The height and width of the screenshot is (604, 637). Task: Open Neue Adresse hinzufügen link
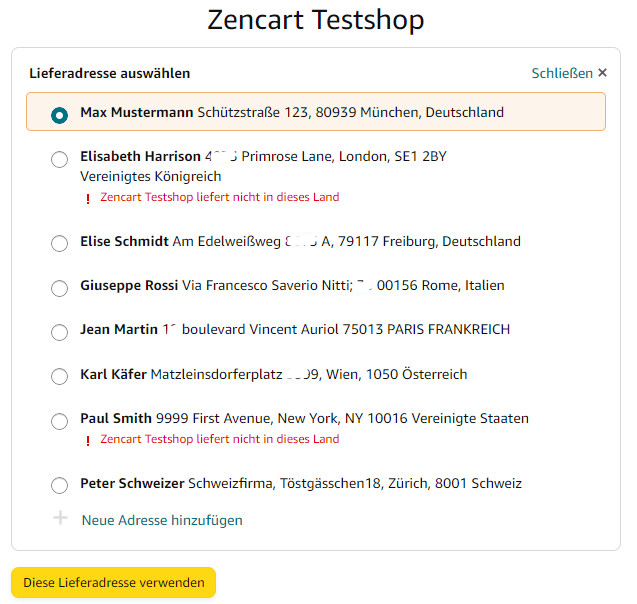tap(162, 520)
